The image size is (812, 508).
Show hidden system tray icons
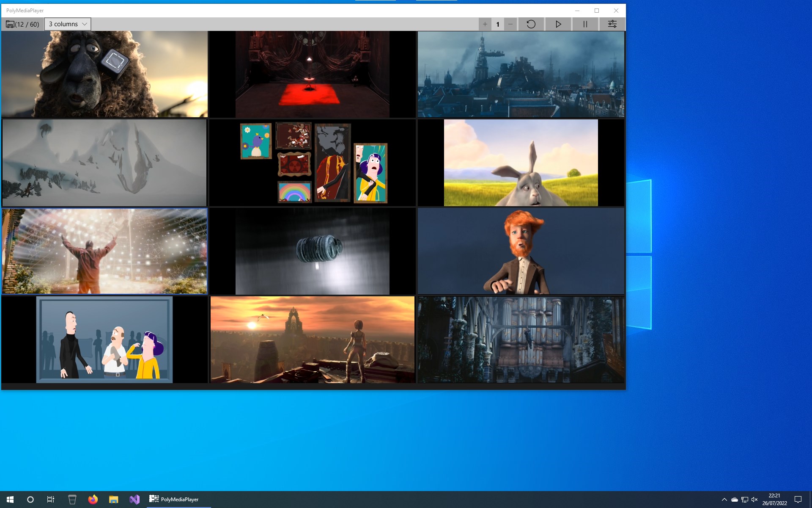(724, 500)
